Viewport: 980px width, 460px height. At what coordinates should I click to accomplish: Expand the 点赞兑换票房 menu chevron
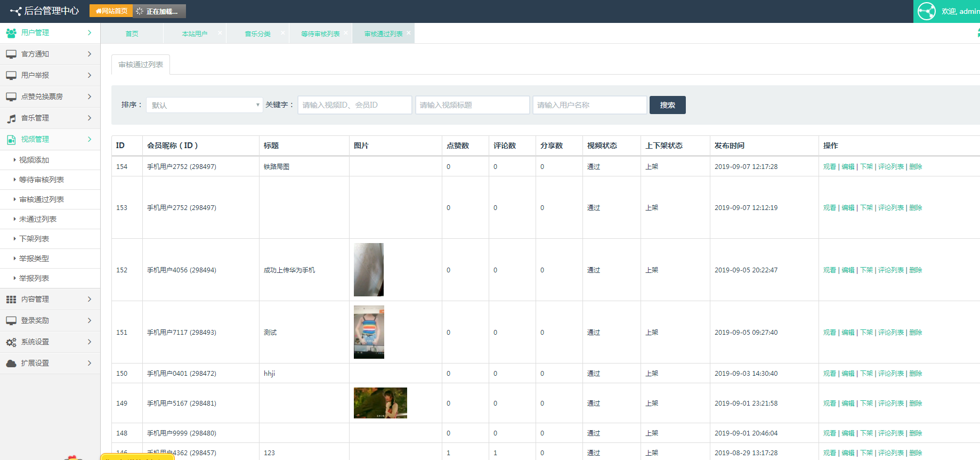pyautogui.click(x=89, y=96)
